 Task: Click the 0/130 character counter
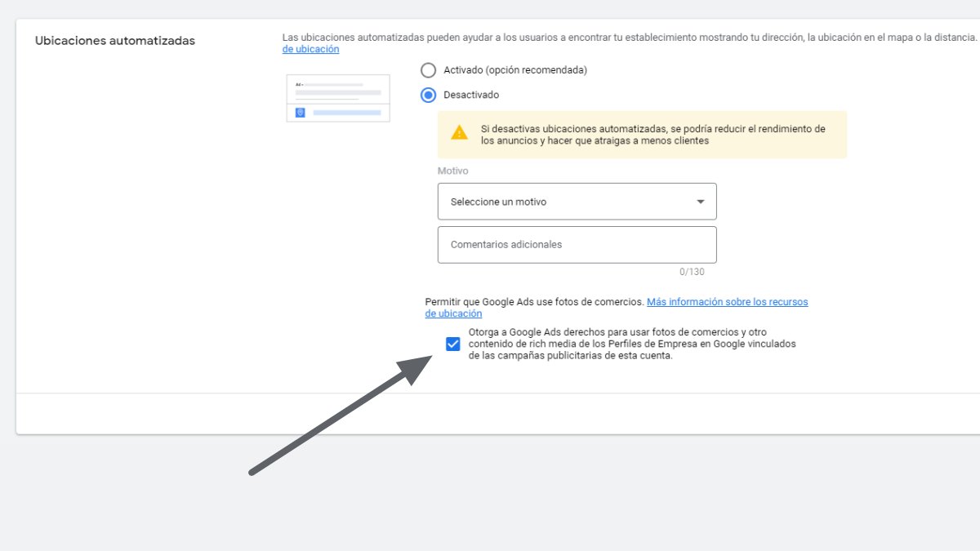coord(693,271)
